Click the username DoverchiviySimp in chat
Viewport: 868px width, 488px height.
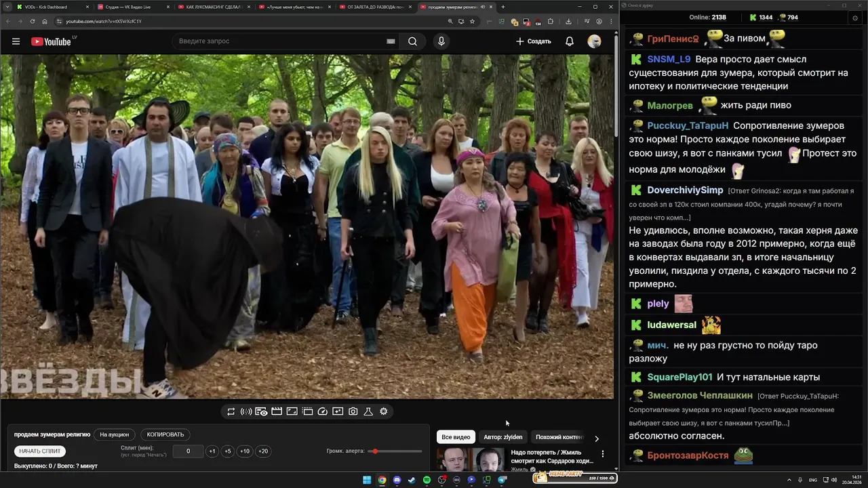tap(685, 190)
